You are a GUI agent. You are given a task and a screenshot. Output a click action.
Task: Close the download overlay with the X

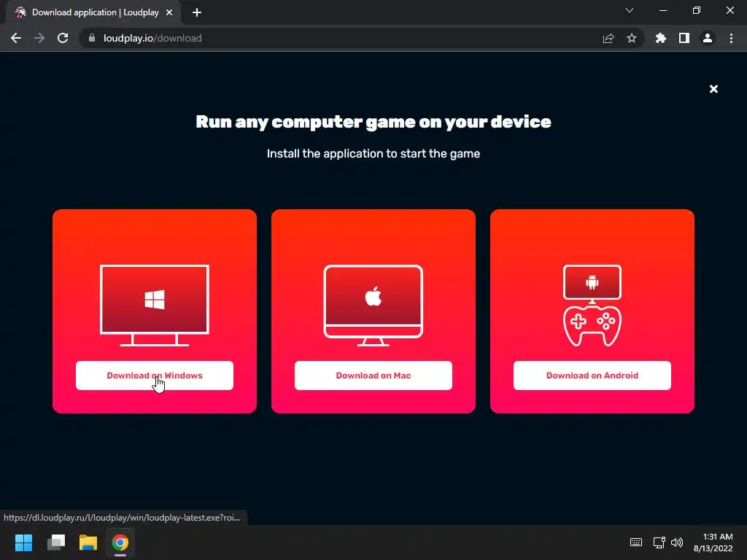click(x=713, y=89)
